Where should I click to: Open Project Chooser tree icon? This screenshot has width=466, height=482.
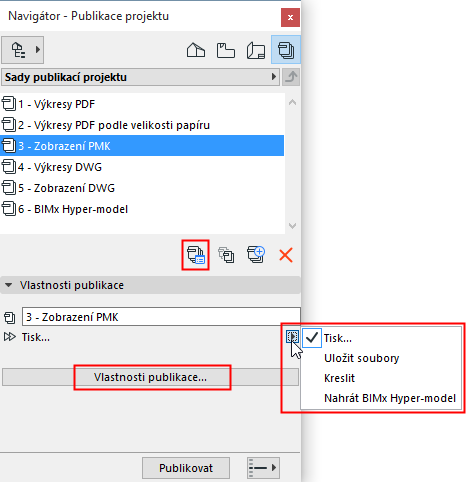(x=18, y=50)
